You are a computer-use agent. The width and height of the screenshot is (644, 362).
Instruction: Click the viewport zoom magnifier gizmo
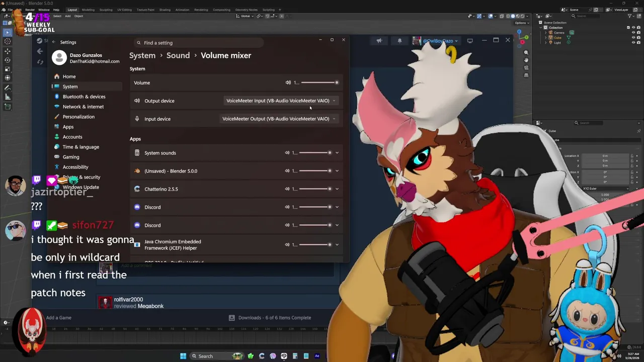coord(526,52)
